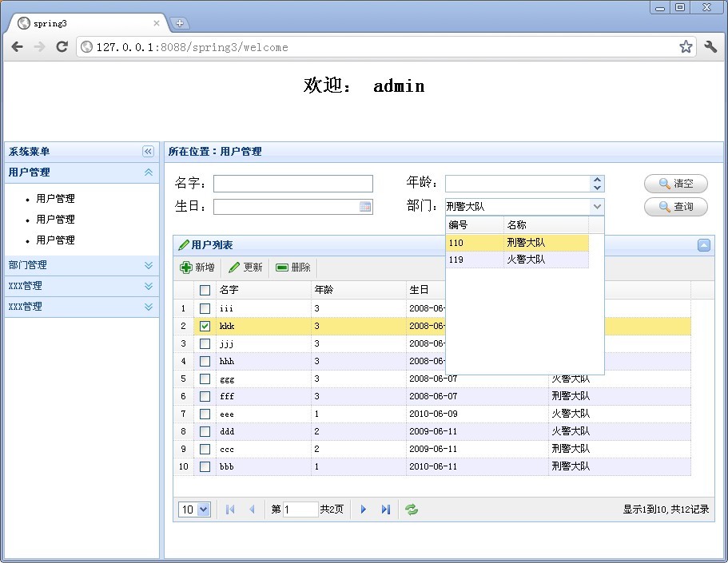Select 火警大队 from the department list
This screenshot has height=563, width=728.
point(527,259)
